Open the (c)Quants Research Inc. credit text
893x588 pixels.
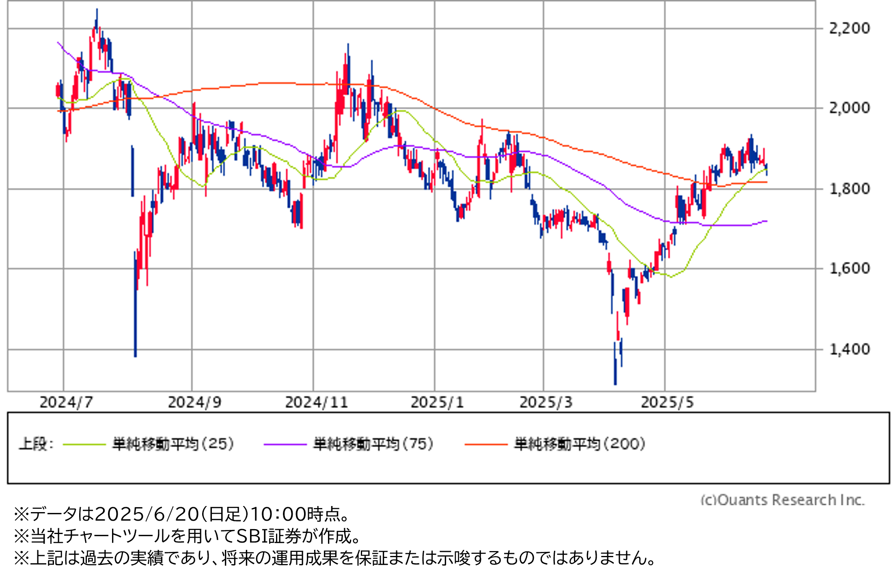782,499
